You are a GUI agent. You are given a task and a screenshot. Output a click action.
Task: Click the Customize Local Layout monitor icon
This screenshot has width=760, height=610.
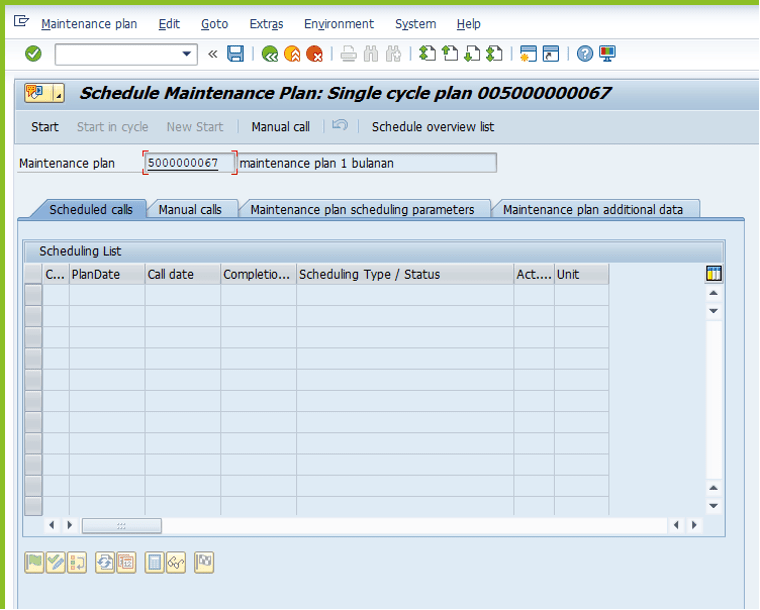point(607,54)
